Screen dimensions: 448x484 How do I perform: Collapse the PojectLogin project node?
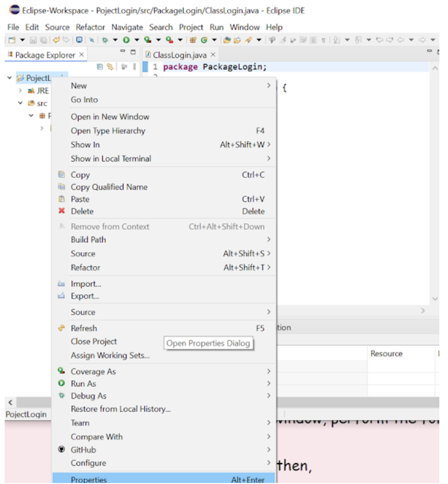(10, 78)
